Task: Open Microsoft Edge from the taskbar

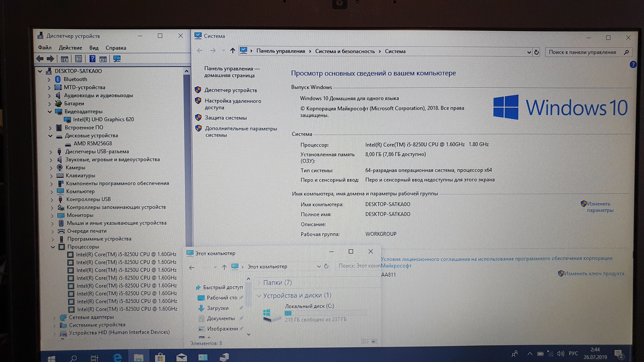Action: pos(117,357)
